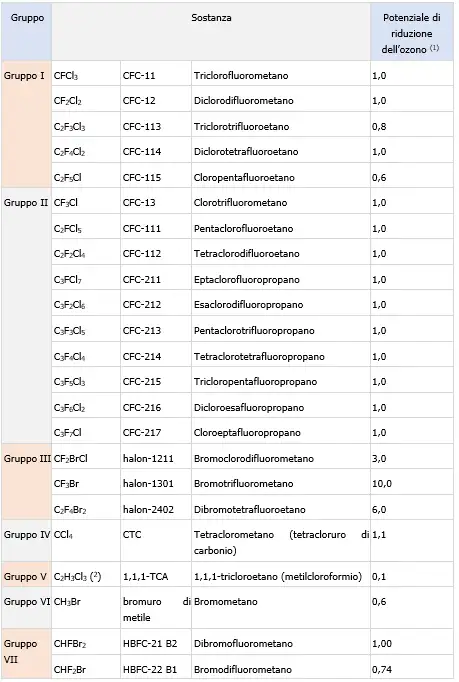Viewport: 459px width, 682px height.
Task: Click footnote (2) next to C2H3Cl3
Action: pyautogui.click(x=95, y=576)
